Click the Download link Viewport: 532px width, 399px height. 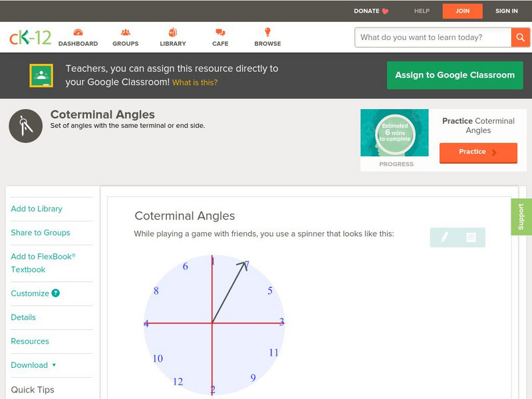[x=29, y=365]
